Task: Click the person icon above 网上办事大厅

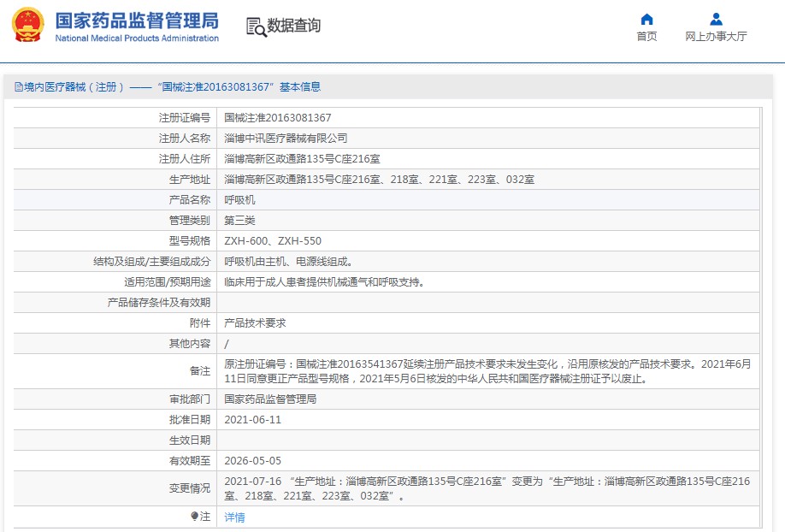Action: click(716, 19)
